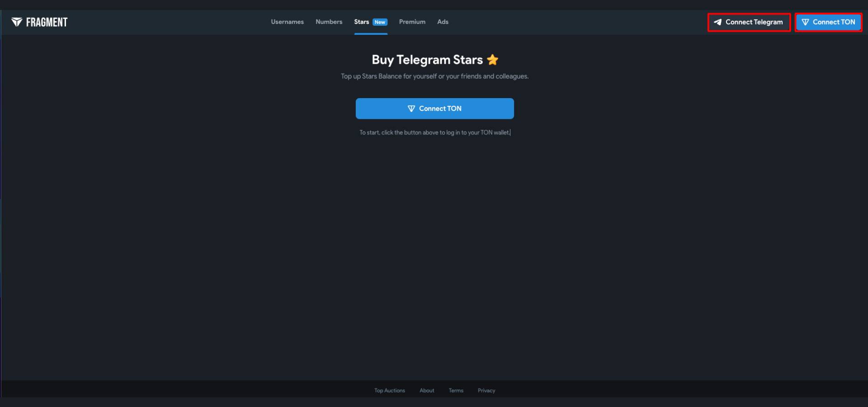The width and height of the screenshot is (868, 407).
Task: Open the About footer link
Action: pyautogui.click(x=427, y=390)
